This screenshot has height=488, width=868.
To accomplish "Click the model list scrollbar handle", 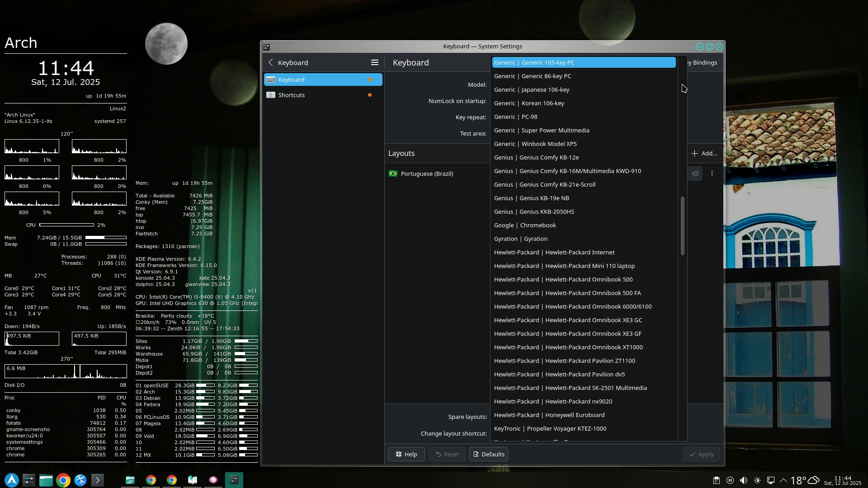I will point(682,226).
